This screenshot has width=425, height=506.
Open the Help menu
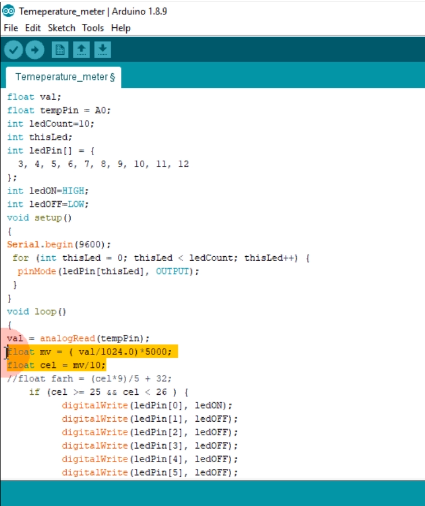[x=121, y=28]
